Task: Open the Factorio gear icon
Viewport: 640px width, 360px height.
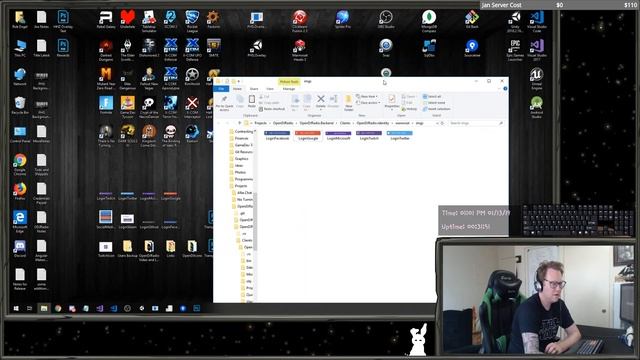Action: [x=213, y=20]
